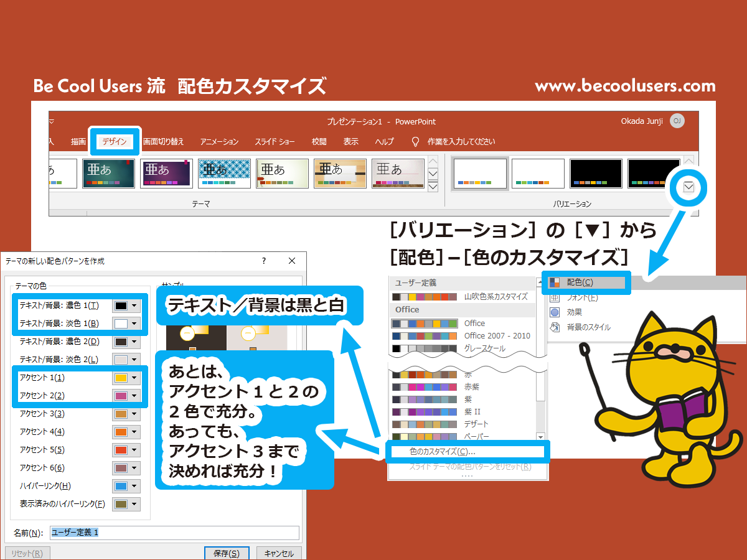Select the Office color scheme row
The height and width of the screenshot is (560, 747).
(x=461, y=323)
